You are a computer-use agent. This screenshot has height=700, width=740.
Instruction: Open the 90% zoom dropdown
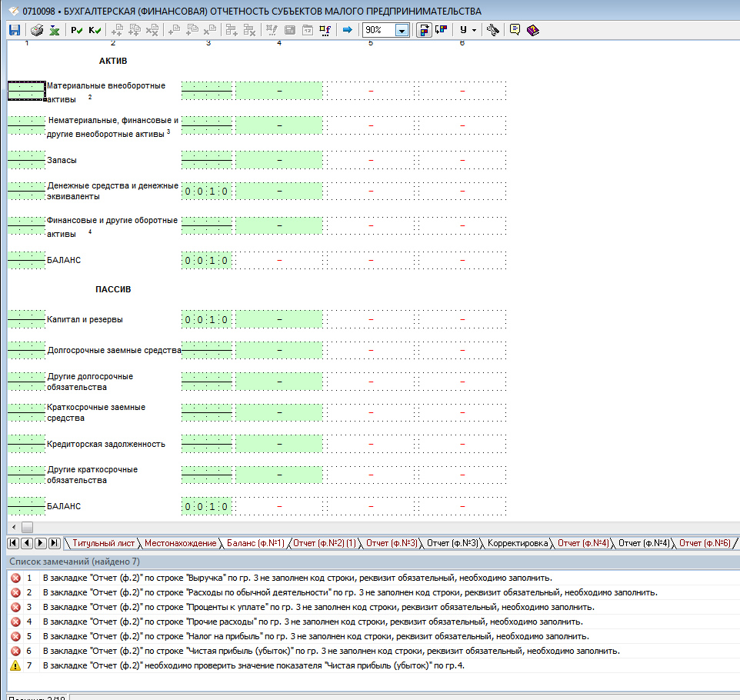[x=402, y=30]
